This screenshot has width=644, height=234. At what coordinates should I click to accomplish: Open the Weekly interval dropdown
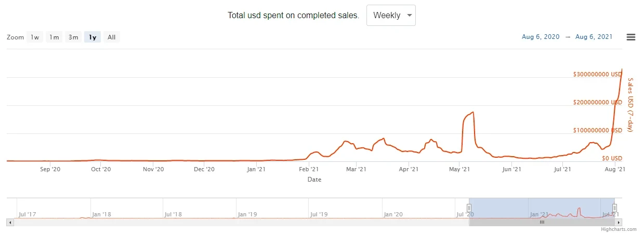tap(391, 16)
